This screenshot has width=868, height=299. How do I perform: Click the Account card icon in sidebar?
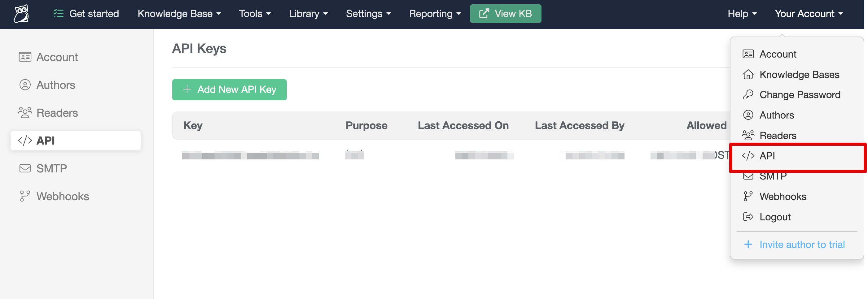25,57
